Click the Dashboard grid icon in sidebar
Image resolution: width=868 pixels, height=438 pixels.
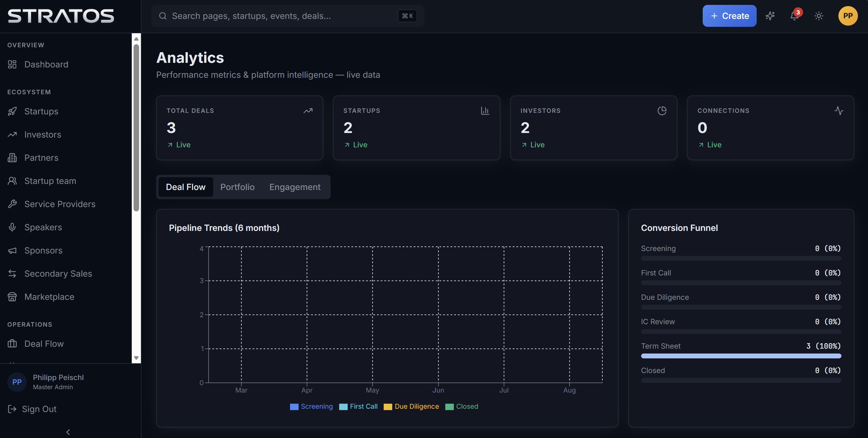(x=12, y=64)
